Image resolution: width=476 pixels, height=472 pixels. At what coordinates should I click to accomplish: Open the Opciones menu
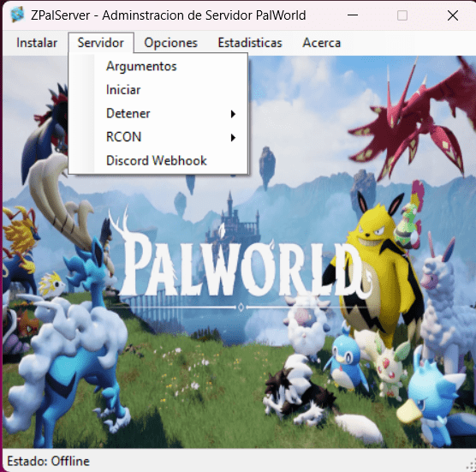point(171,43)
